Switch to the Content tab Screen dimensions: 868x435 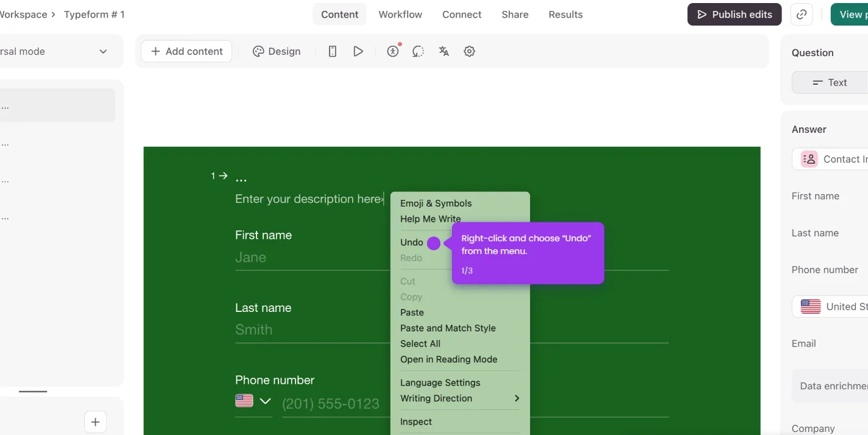[340, 15]
